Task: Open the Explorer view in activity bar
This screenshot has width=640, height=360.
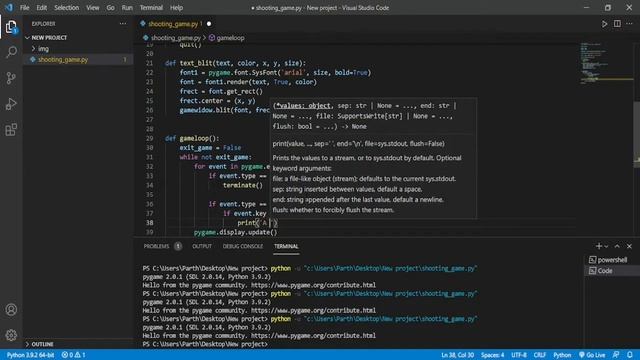Action: 11,27
